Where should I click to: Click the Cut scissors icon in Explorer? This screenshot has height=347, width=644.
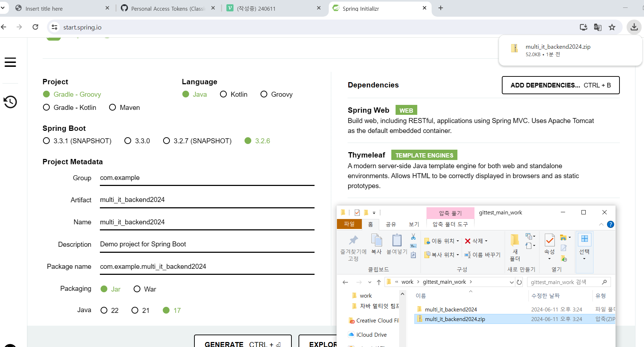pyautogui.click(x=413, y=237)
